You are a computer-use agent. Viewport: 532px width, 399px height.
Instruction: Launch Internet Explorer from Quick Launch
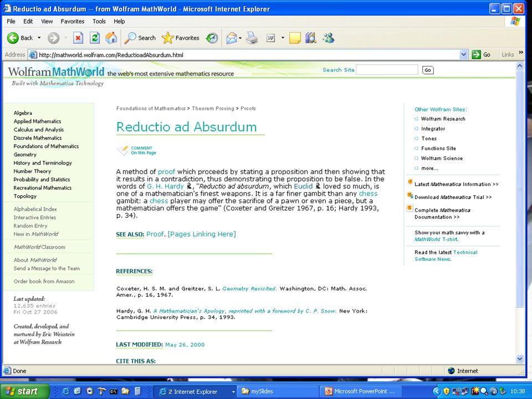click(x=65, y=391)
